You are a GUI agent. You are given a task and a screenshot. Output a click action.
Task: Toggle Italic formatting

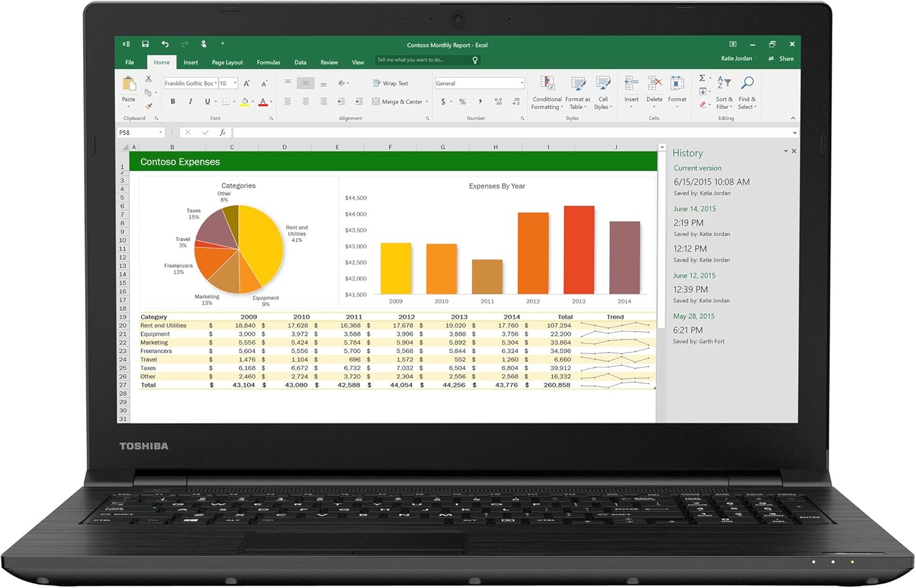point(191,101)
